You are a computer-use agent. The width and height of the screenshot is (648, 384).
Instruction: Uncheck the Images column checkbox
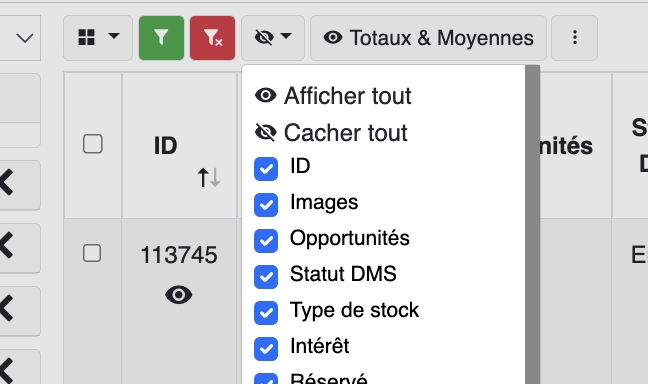click(266, 205)
